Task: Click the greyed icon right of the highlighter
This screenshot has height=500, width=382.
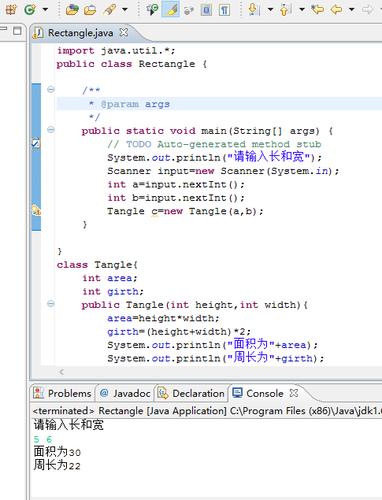Action: click(189, 10)
